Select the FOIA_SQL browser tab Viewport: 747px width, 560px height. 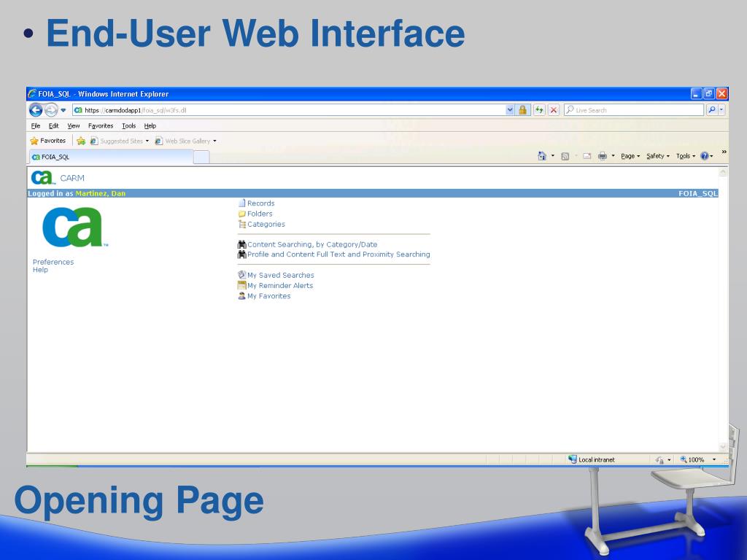point(112,157)
